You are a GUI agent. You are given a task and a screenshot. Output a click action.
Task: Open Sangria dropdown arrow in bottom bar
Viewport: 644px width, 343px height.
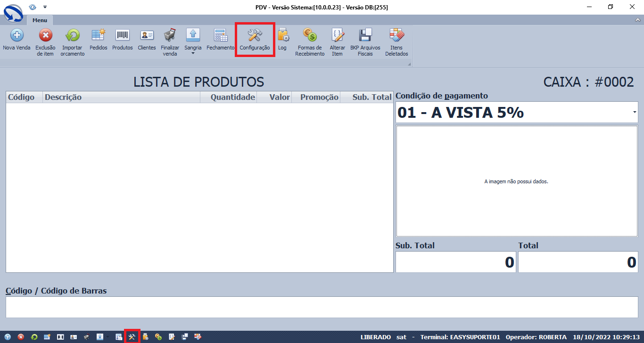[x=108, y=337]
